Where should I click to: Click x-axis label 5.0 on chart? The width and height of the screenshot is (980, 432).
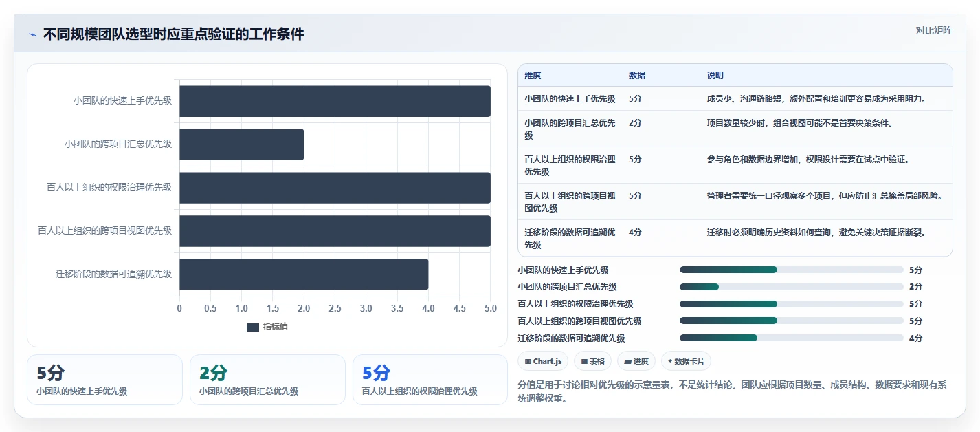(490, 308)
